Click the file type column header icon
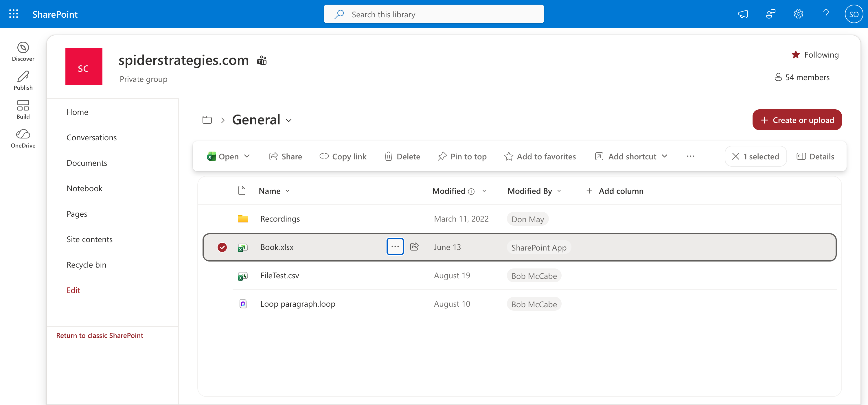Image resolution: width=868 pixels, height=405 pixels. [242, 191]
